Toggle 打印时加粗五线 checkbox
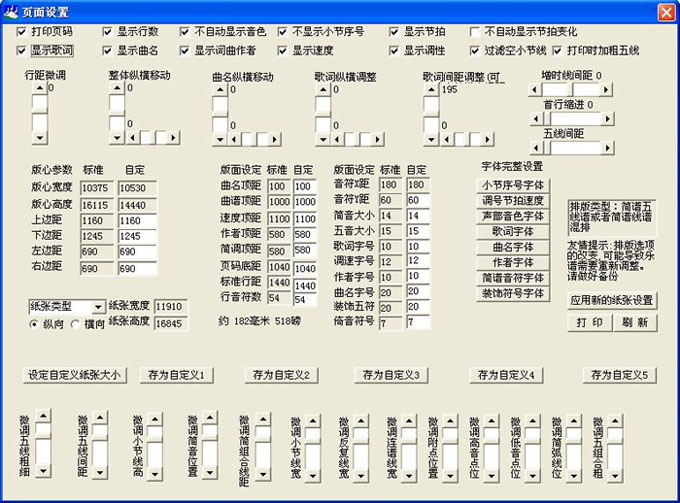680x503 pixels. coord(558,49)
